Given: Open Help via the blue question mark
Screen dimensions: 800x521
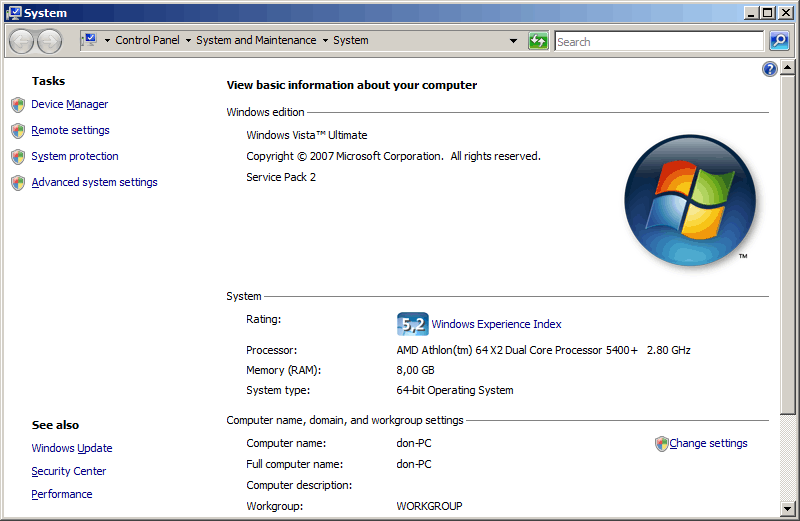Looking at the screenshot, I should 769,69.
